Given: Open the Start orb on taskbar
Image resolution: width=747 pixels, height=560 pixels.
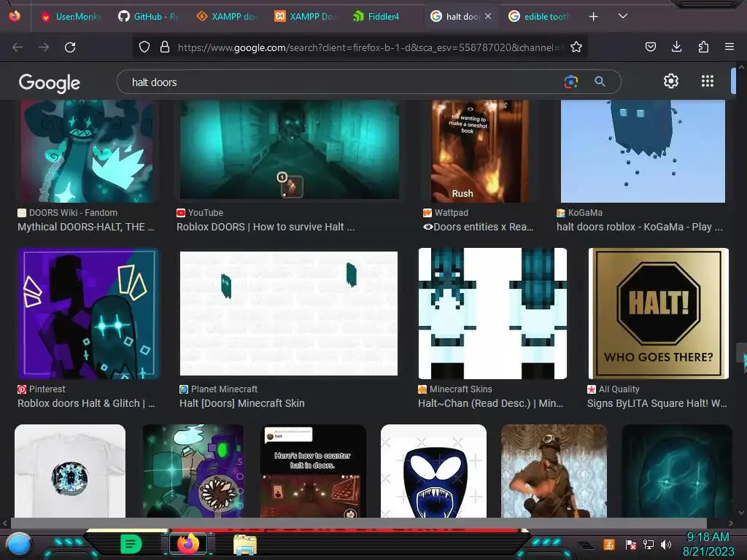Looking at the screenshot, I should click(x=18, y=545).
